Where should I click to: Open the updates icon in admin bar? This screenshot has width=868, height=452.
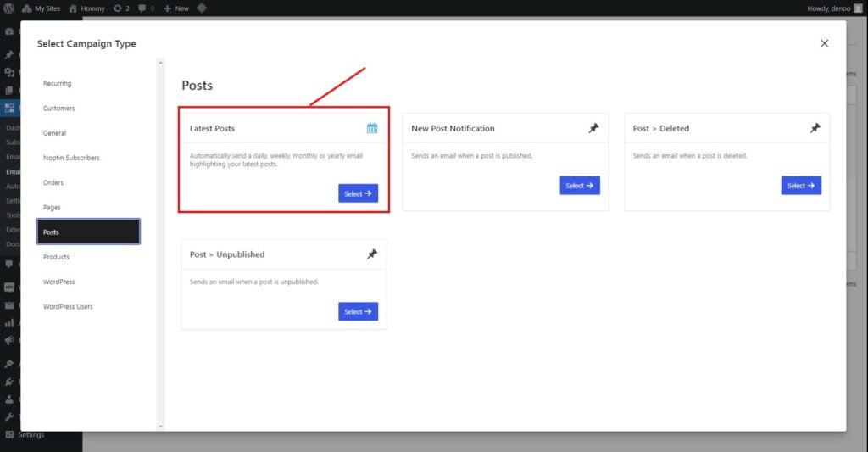coord(121,8)
